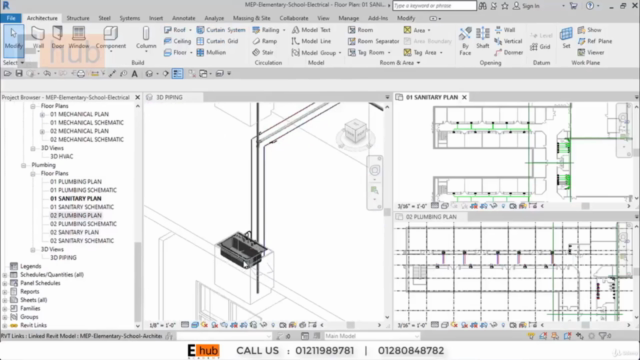Choose the Curtain System tool
This screenshot has width=640, height=360.
tap(221, 30)
